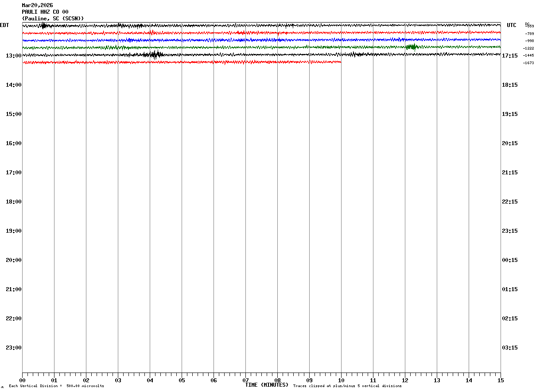Click the minute axis label '02'

tap(86, 380)
